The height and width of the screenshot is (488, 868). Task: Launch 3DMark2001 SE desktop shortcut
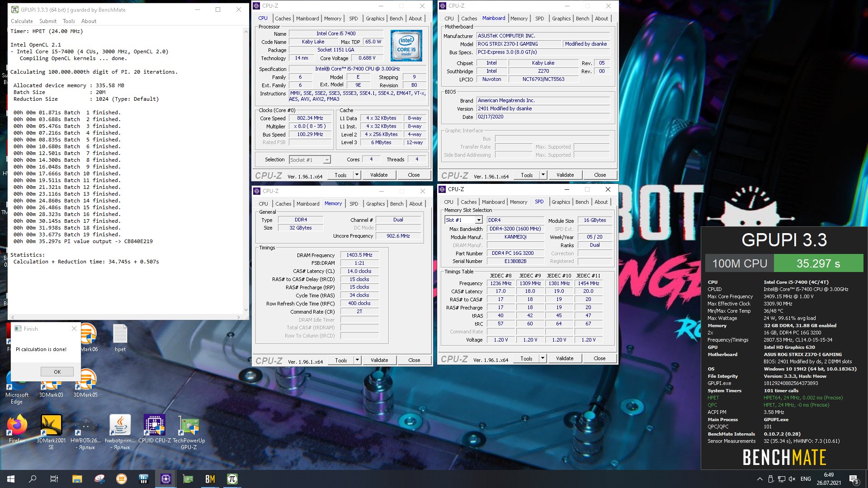[51, 432]
